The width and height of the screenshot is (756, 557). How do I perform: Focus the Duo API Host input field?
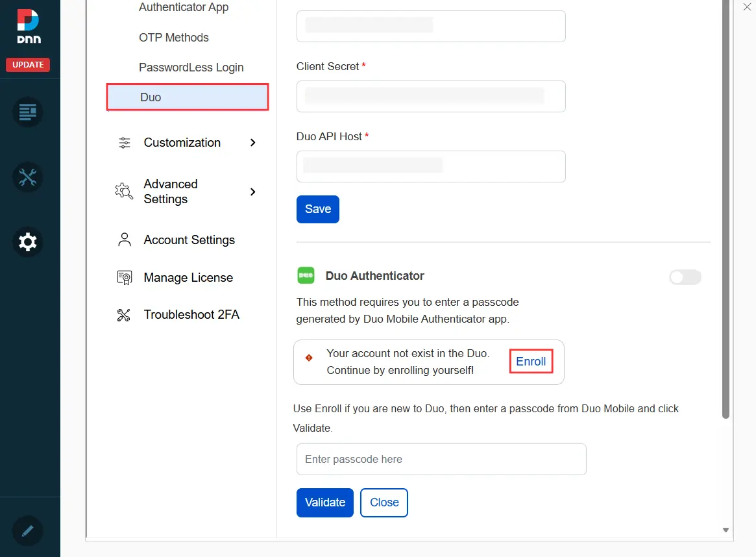(x=431, y=166)
